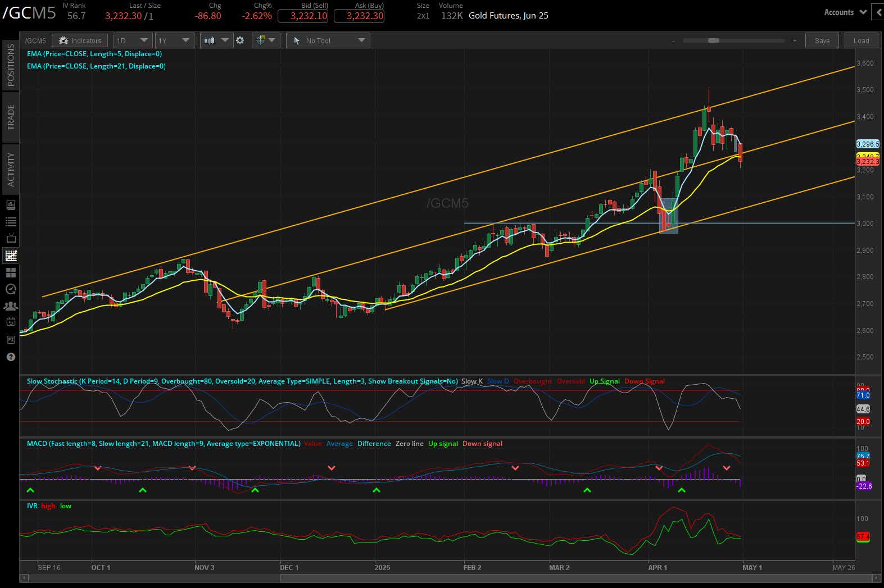This screenshot has width=884, height=588.
Task: Open the help question mark icon
Action: coord(11,357)
